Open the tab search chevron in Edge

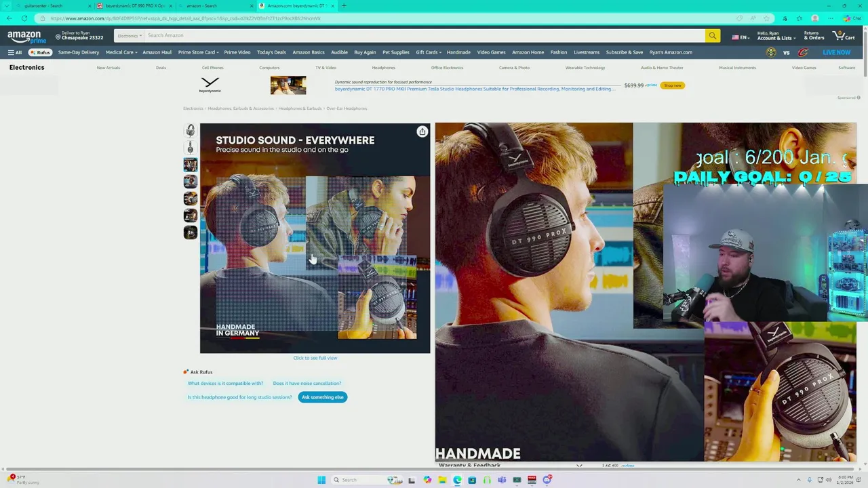pos(8,5)
